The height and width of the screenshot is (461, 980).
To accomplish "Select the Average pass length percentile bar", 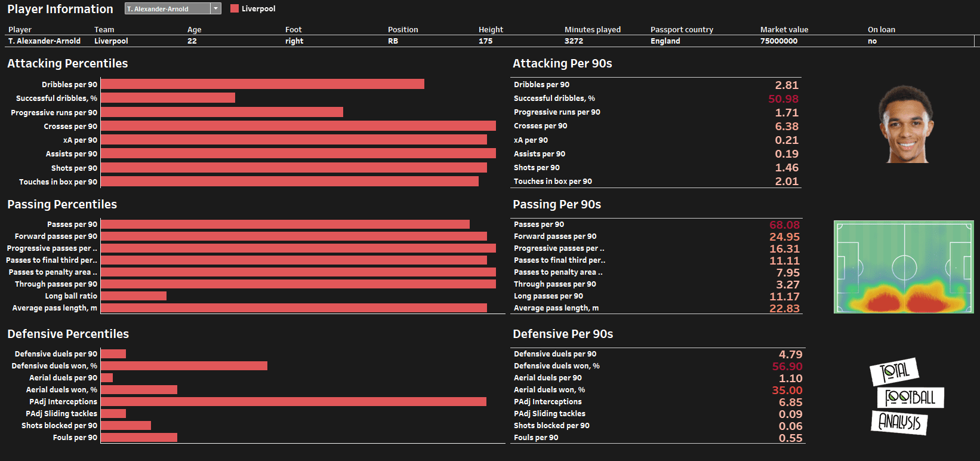I will pyautogui.click(x=294, y=308).
